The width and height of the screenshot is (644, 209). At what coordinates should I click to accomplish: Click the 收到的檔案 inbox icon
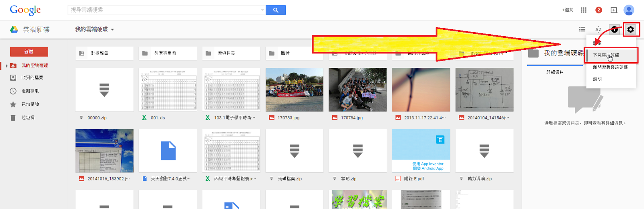click(x=13, y=78)
